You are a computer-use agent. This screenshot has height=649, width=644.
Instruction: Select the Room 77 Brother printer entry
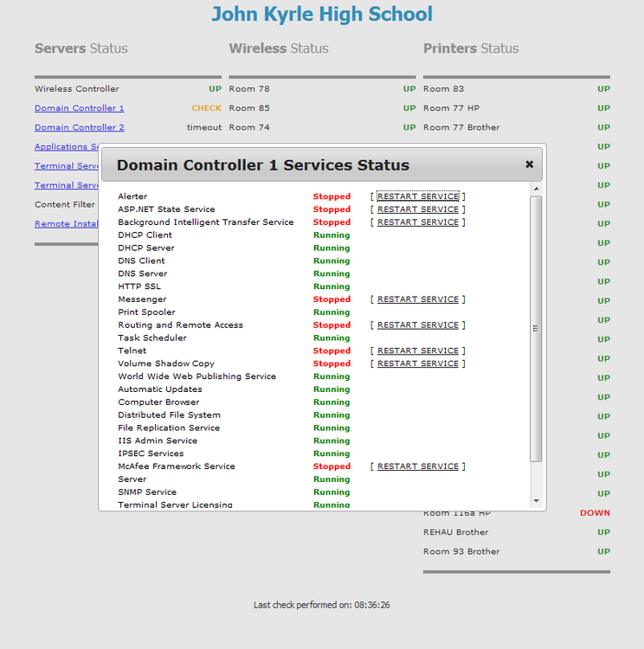[x=517, y=127]
